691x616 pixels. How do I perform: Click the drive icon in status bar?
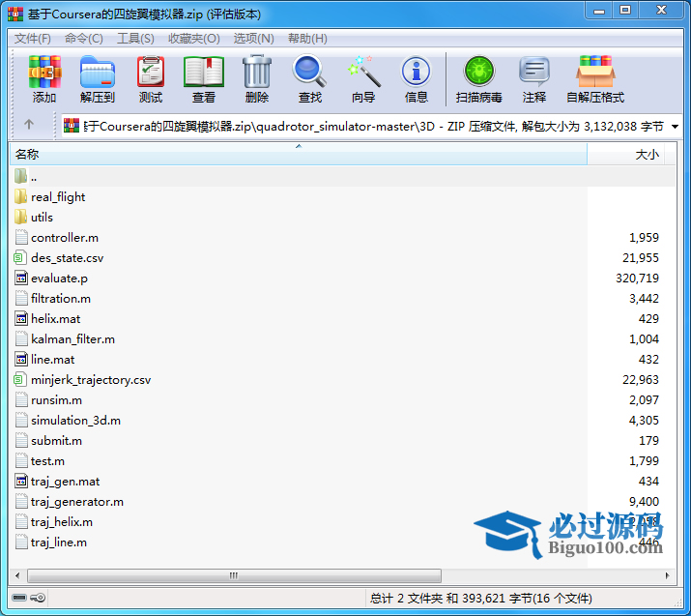click(x=19, y=598)
